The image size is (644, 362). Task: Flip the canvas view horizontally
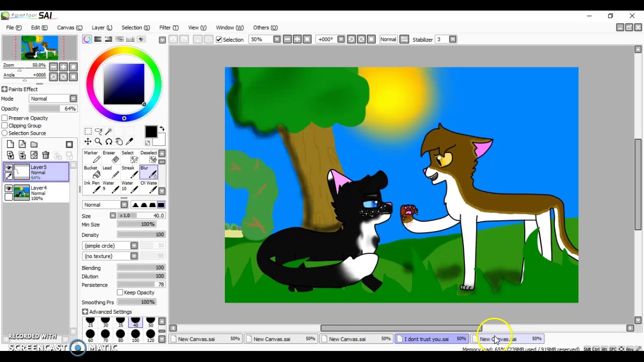[405, 39]
